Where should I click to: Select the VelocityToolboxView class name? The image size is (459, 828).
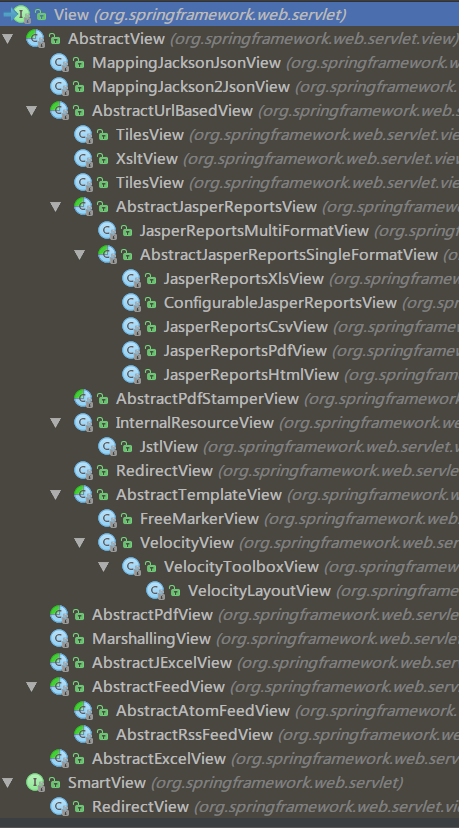(x=241, y=567)
